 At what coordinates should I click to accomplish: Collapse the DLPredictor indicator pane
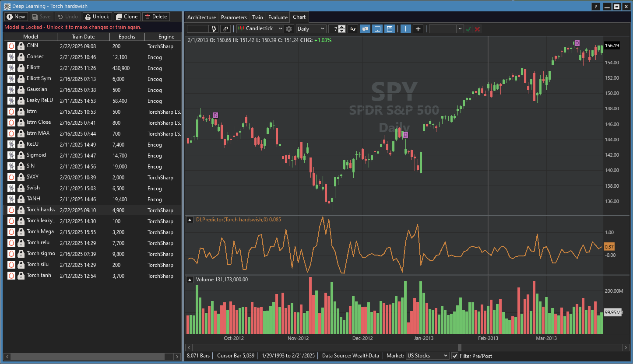pos(190,220)
